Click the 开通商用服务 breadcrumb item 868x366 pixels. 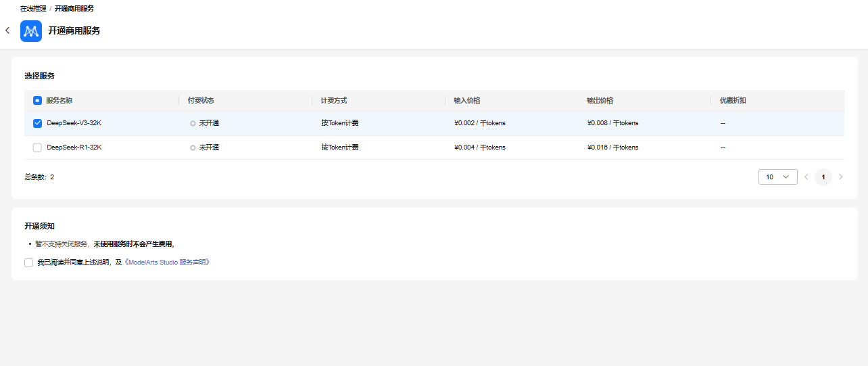pyautogui.click(x=74, y=9)
